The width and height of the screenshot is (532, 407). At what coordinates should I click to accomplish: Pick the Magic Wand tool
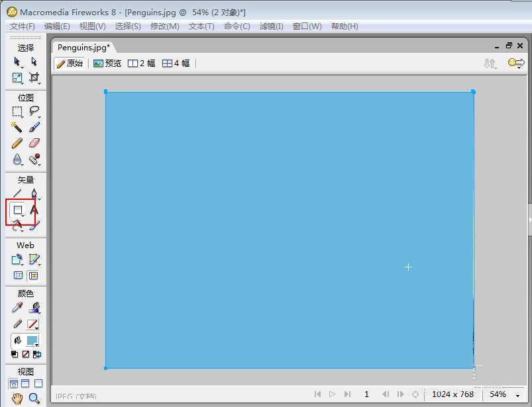[x=18, y=127]
